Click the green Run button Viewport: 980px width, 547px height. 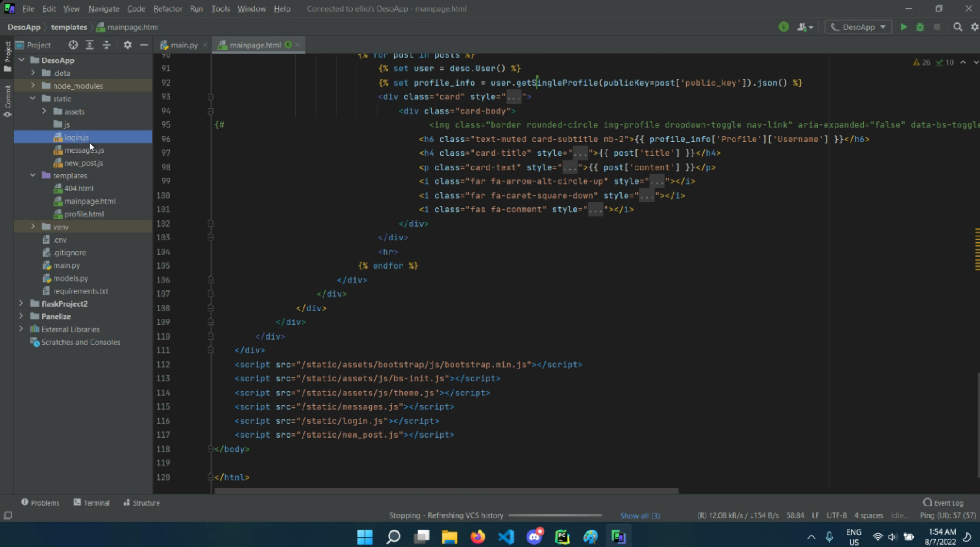pyautogui.click(x=903, y=27)
